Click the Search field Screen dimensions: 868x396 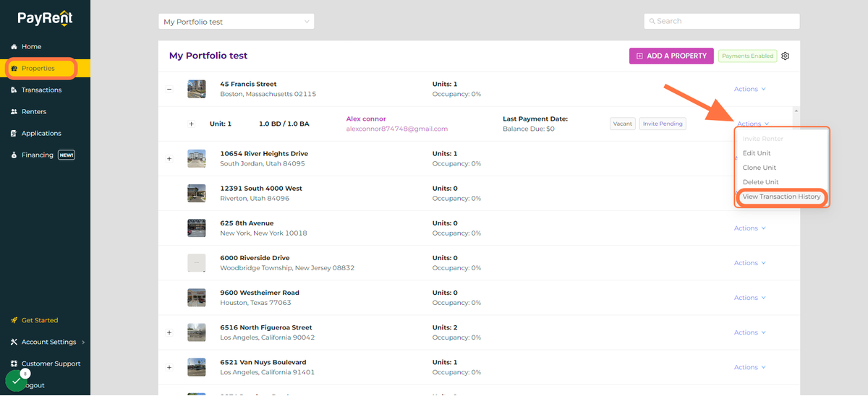click(722, 21)
